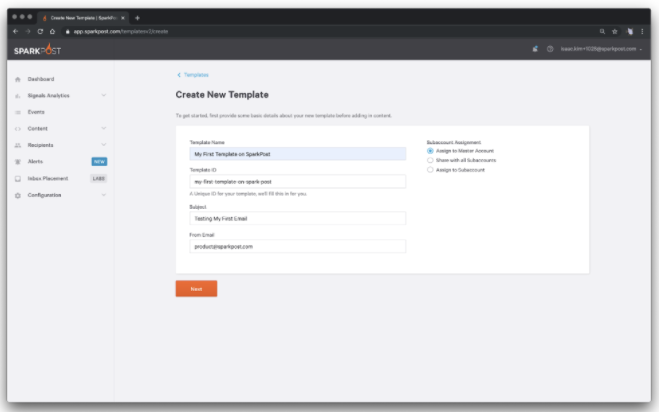Go forward with the browser forward arrow
This screenshot has height=412, width=659.
point(28,31)
